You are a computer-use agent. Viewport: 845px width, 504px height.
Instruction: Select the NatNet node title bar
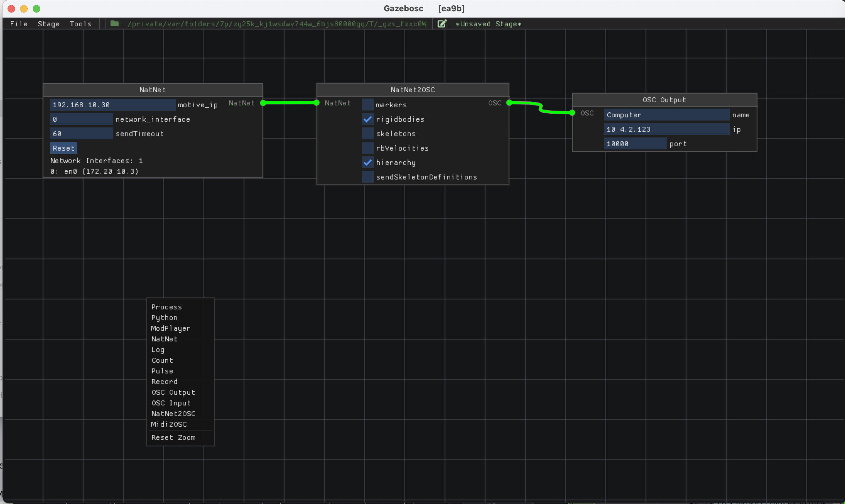pyautogui.click(x=153, y=90)
